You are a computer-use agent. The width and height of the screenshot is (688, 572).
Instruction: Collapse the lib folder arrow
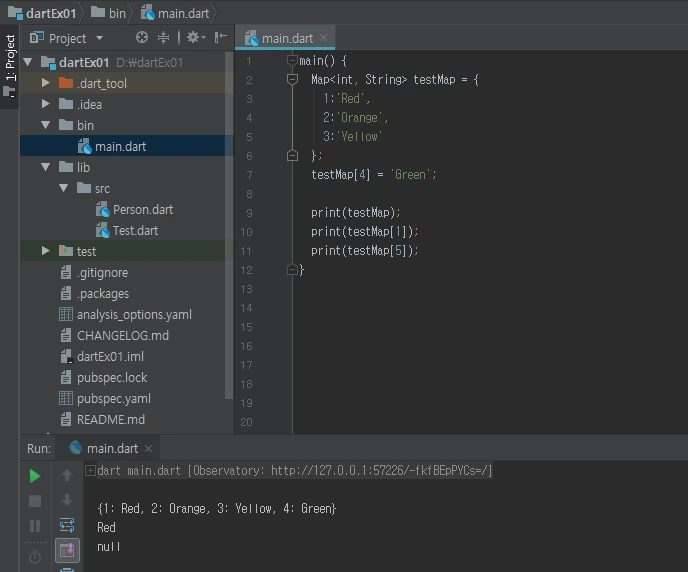pyautogui.click(x=46, y=167)
